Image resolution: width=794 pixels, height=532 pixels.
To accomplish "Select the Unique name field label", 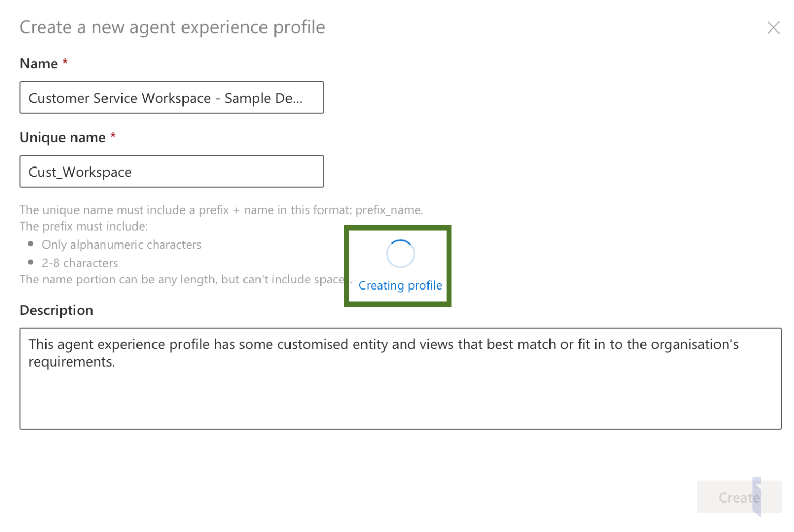I will tap(63, 138).
